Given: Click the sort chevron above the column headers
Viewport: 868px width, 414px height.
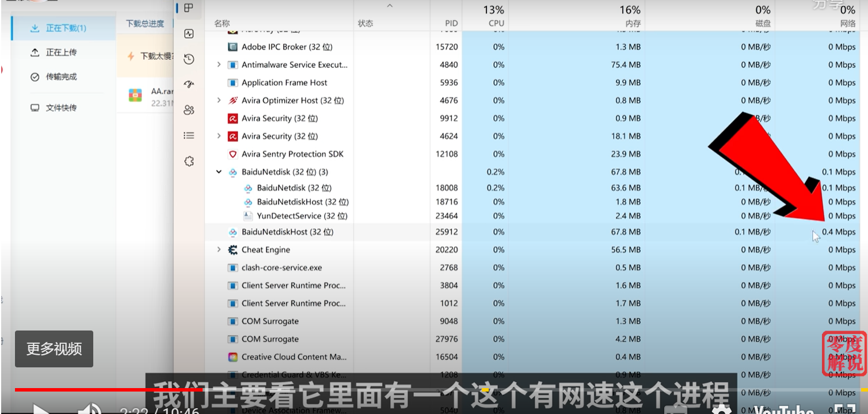Looking at the screenshot, I should [x=390, y=6].
